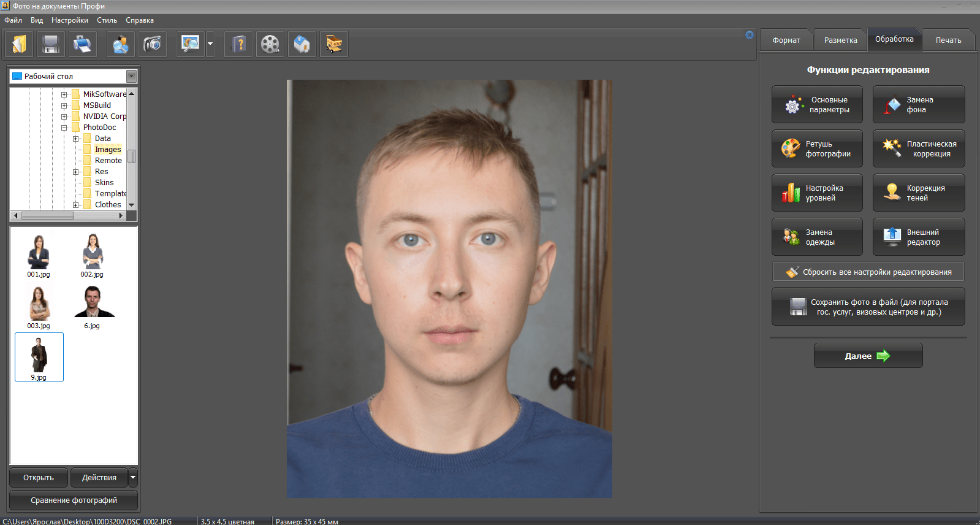Open Замена фона function
The height and width of the screenshot is (525, 980).
pyautogui.click(x=919, y=105)
